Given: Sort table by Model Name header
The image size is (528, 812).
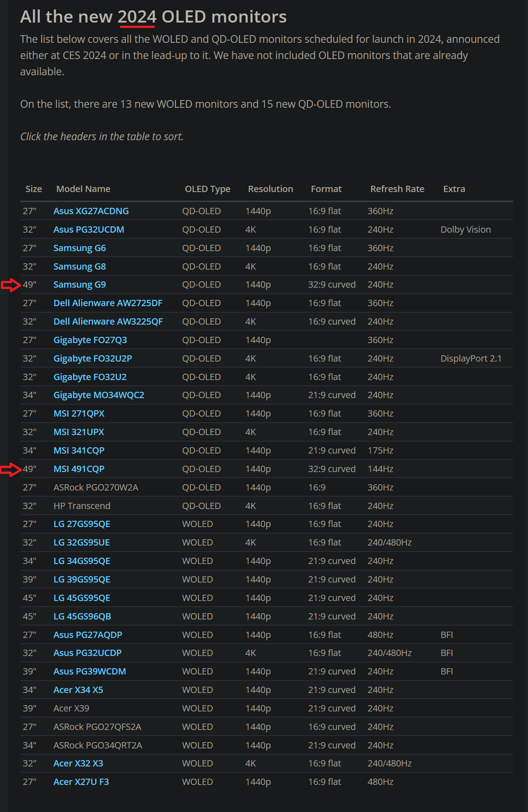Looking at the screenshot, I should 83,189.
